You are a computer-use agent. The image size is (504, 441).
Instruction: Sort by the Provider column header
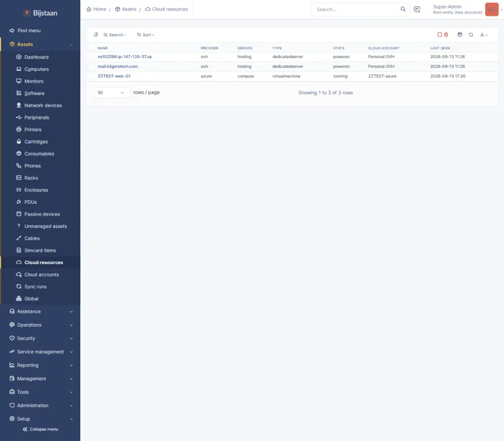click(209, 48)
